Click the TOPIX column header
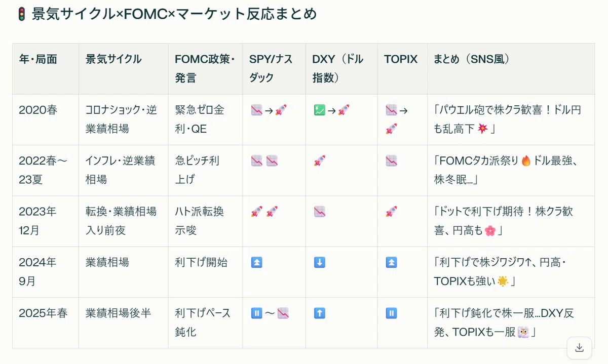Viewport: 608px width, 364px height. pos(401,59)
